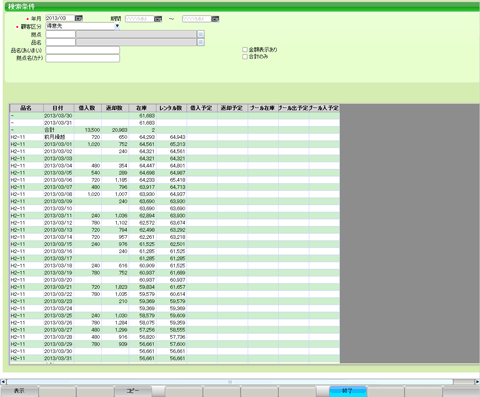
Task: Open calendar for the period start date
Action: coord(158,19)
